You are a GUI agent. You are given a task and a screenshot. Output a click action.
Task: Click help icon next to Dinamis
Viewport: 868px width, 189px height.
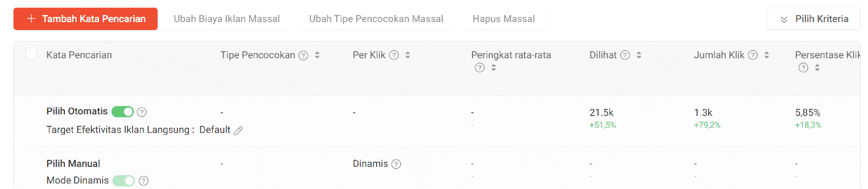coord(396,164)
